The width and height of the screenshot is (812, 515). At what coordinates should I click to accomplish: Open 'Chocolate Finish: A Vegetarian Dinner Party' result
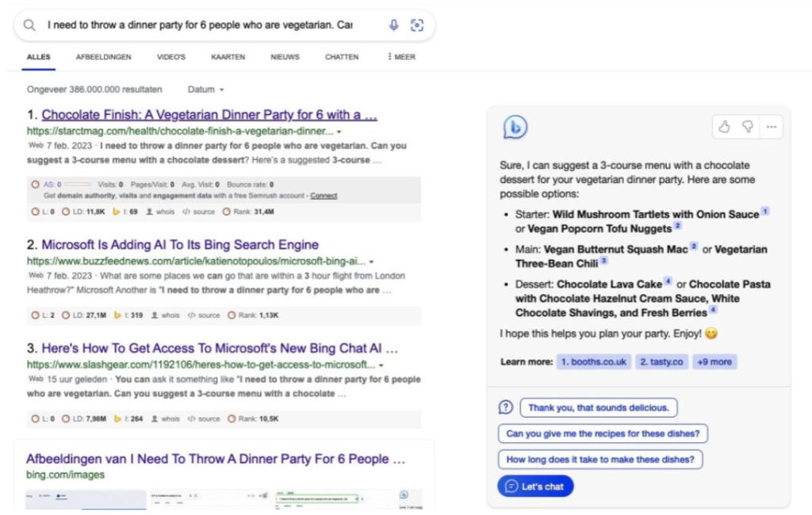tap(209, 115)
